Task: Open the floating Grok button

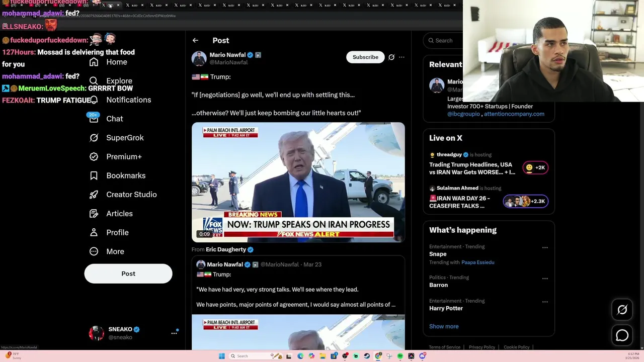Action: 622,310
